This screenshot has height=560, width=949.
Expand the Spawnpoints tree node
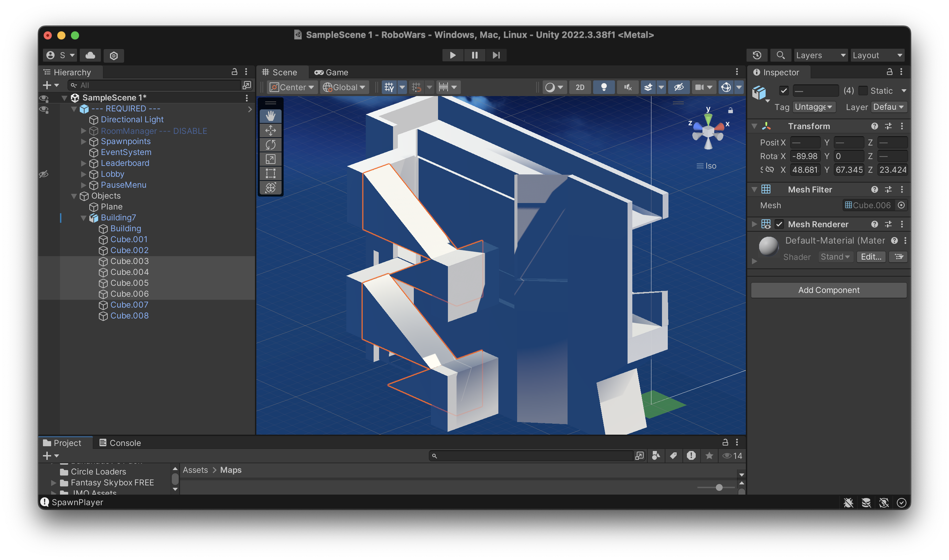click(x=84, y=141)
